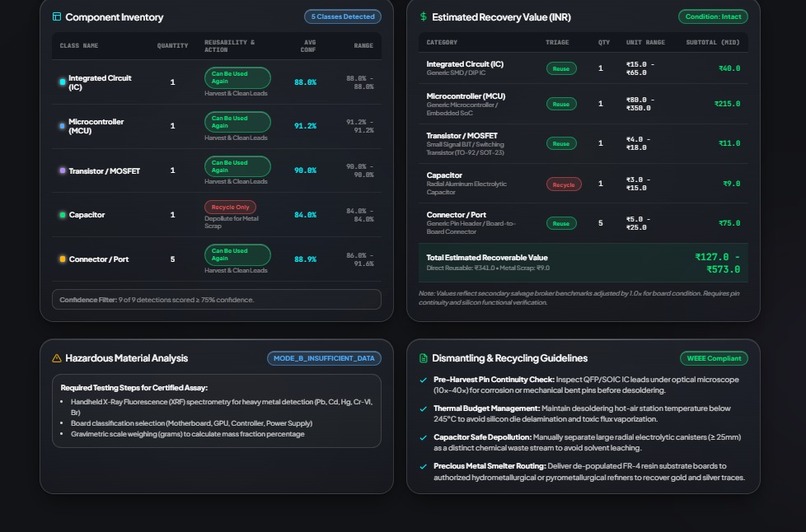
Task: Click the UNIT RANGE column header
Action: click(646, 42)
